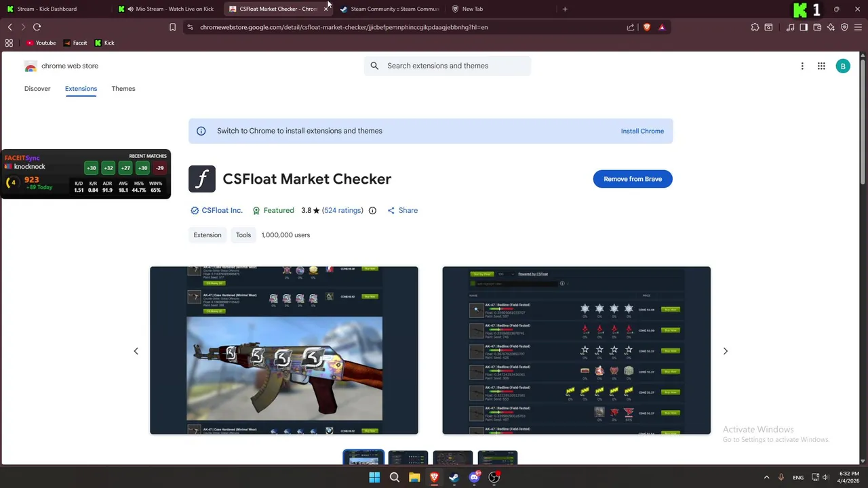
Task: Open Leo AI sparkle icon
Action: 831,27
